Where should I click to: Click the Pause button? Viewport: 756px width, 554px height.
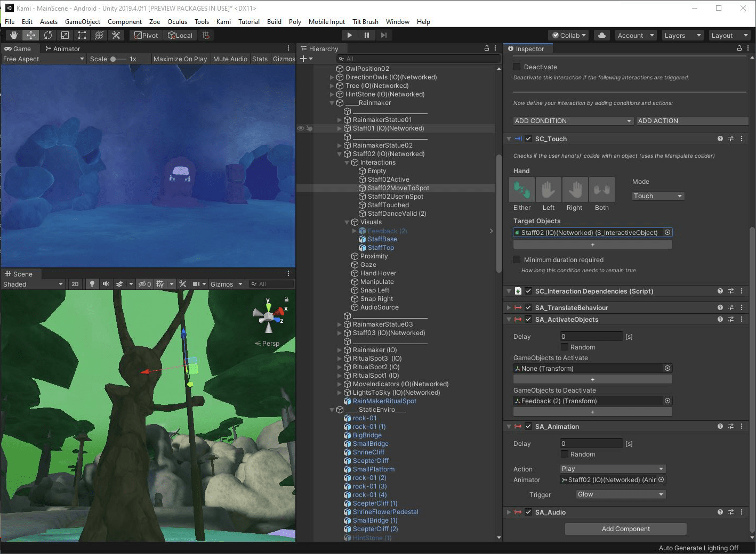click(367, 35)
